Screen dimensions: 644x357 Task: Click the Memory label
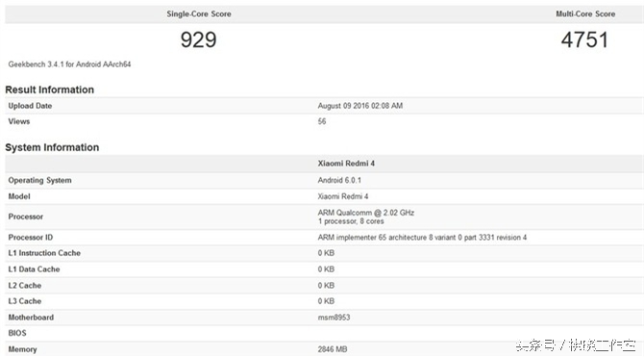click(22, 349)
